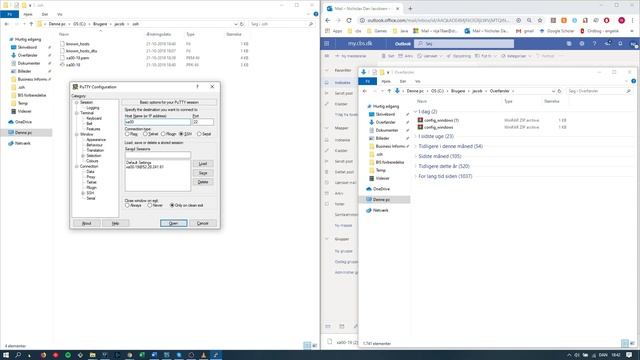Open the Fil tab in left Explorer window
The width and height of the screenshot is (640, 360).
coord(10,14)
